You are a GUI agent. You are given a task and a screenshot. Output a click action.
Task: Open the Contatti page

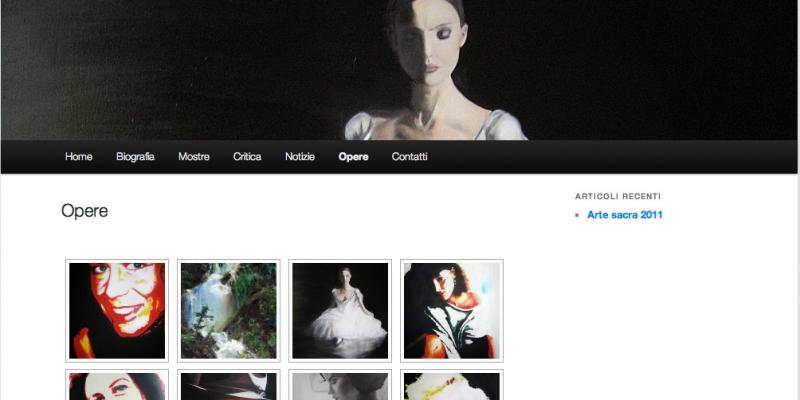[409, 157]
